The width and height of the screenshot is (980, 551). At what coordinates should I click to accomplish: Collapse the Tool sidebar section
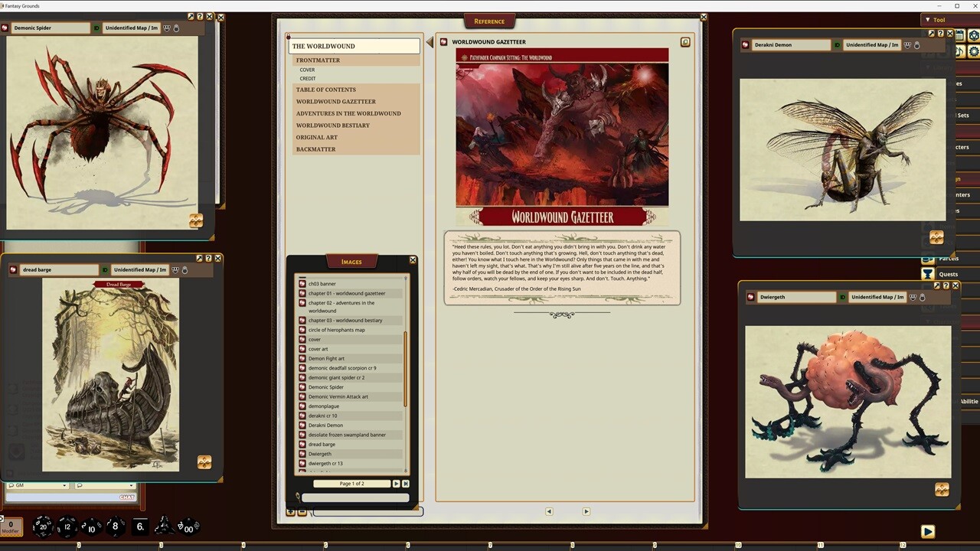tap(928, 20)
